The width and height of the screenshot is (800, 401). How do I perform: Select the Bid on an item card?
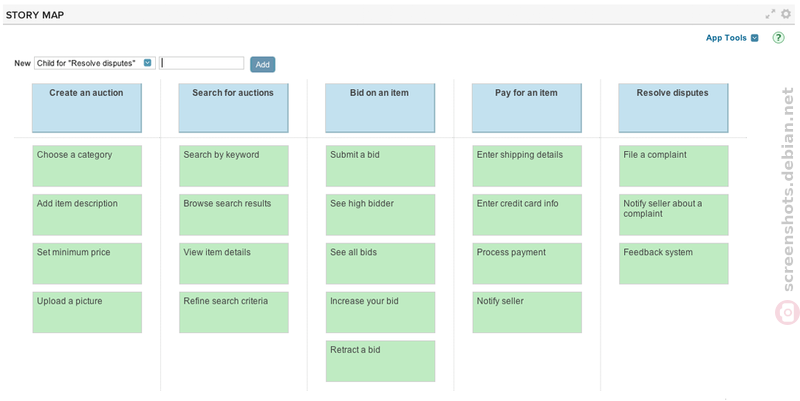click(380, 108)
